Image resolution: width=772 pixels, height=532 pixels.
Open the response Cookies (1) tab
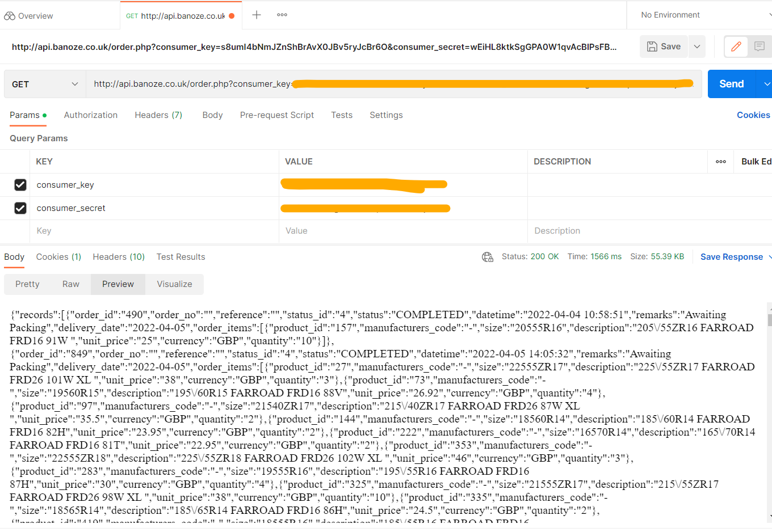click(x=58, y=257)
